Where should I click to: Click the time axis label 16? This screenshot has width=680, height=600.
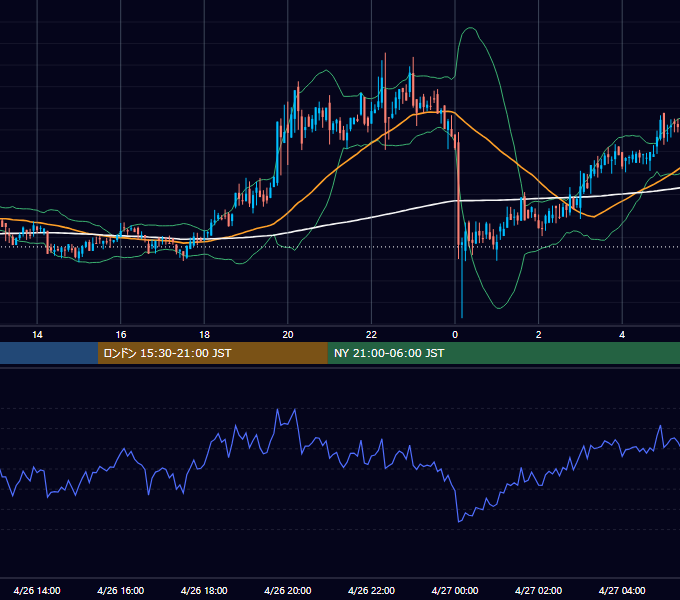[121, 335]
